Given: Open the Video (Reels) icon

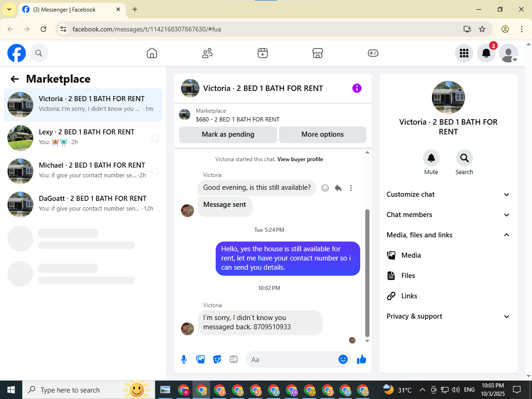Looking at the screenshot, I should (263, 53).
